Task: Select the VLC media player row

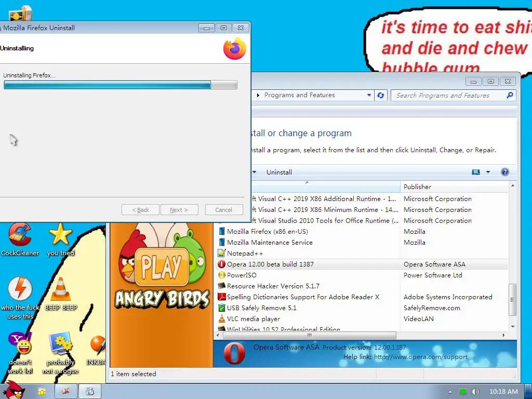Action: pyautogui.click(x=362, y=318)
